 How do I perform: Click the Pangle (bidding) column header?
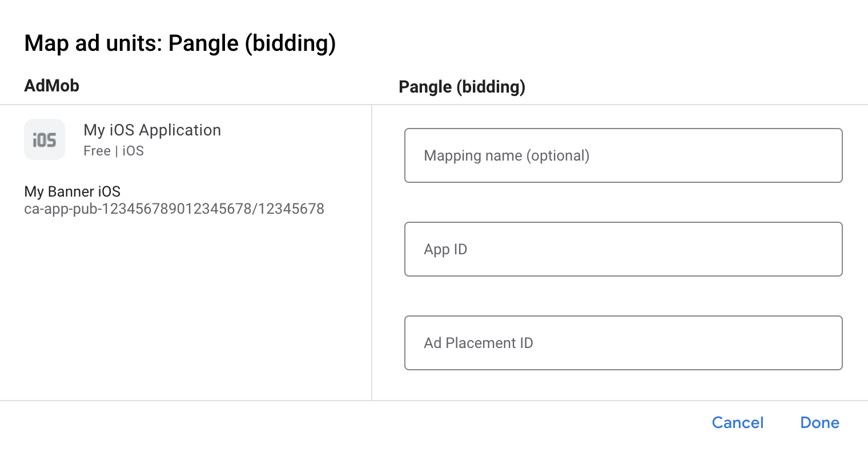coord(461,87)
